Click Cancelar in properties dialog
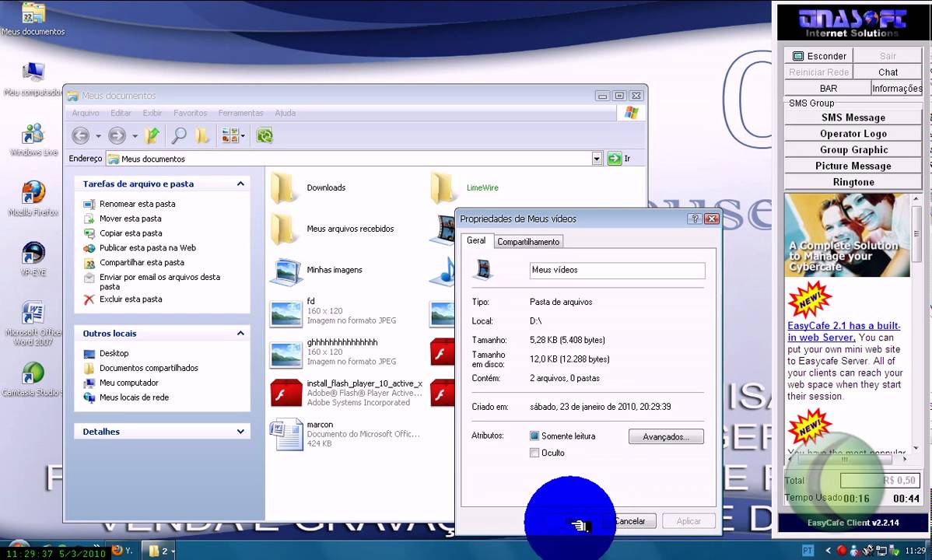The height and width of the screenshot is (560, 932). pos(629,521)
